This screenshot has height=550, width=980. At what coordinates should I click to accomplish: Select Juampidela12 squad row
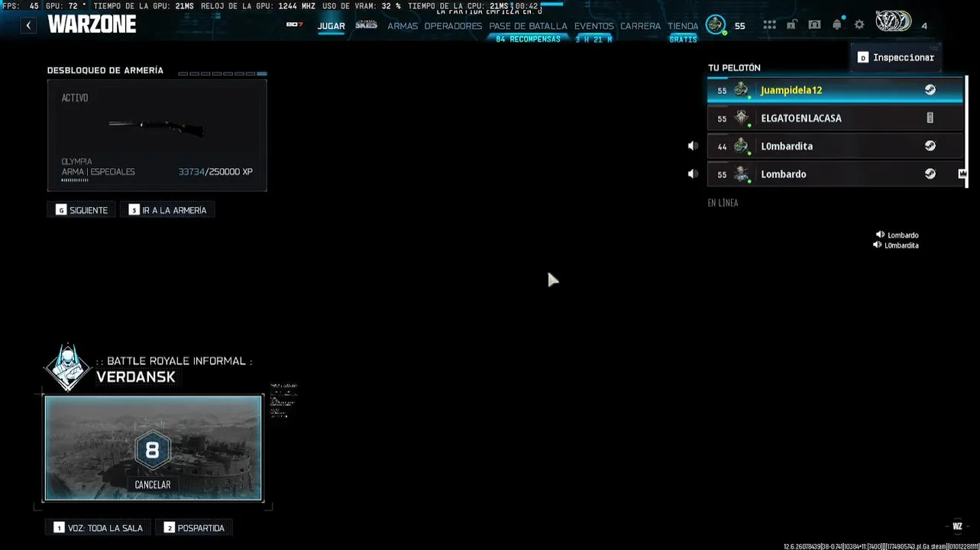836,90
